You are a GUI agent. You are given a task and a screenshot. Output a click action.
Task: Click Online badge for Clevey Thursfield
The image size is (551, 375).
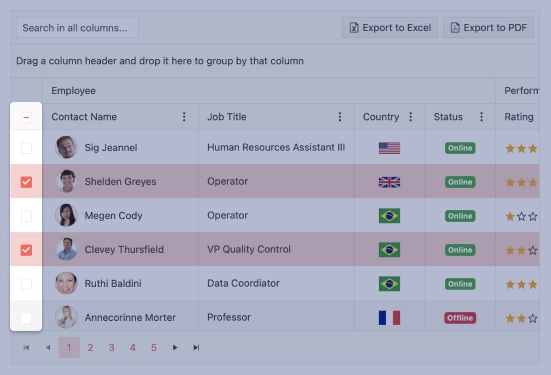[460, 250]
